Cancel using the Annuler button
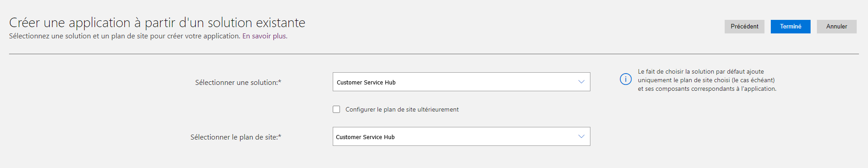The width and height of the screenshot is (868, 168). pos(837,27)
